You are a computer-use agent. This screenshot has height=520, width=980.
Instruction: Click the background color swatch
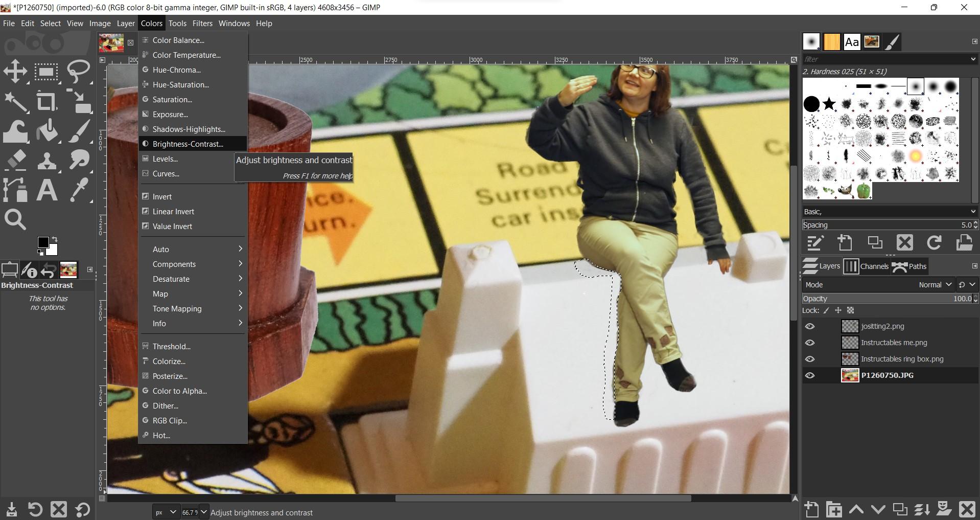pyautogui.click(x=53, y=251)
